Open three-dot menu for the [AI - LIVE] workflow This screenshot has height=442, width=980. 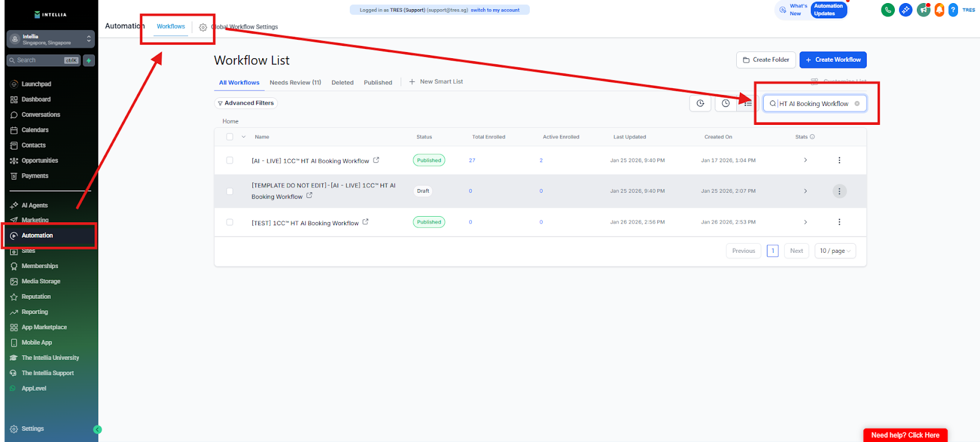pos(839,160)
